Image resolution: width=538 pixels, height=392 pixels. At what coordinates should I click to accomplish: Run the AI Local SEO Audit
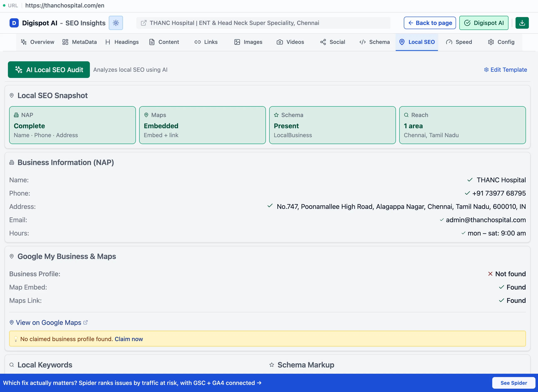coord(49,70)
